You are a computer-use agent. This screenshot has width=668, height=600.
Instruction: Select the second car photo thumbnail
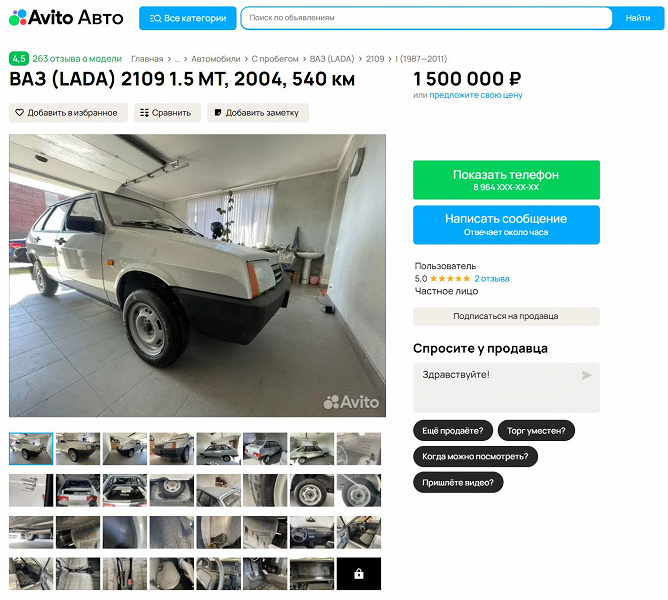pos(78,449)
